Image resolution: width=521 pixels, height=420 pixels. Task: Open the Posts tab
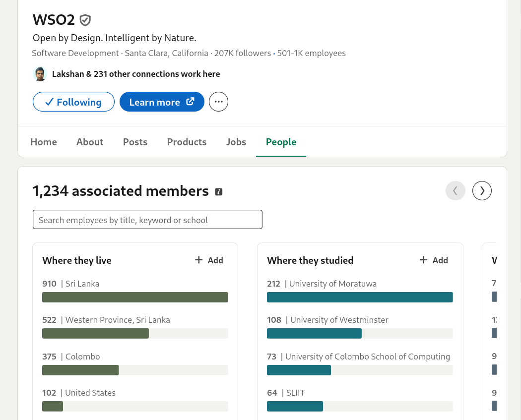point(135,142)
